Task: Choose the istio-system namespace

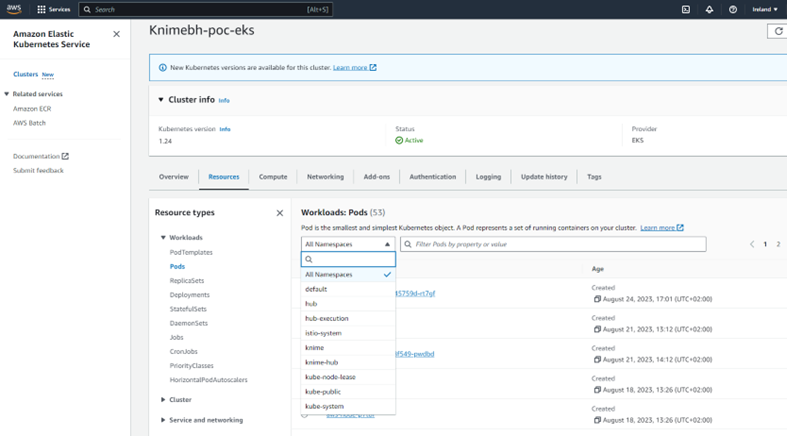Action: pyautogui.click(x=348, y=333)
